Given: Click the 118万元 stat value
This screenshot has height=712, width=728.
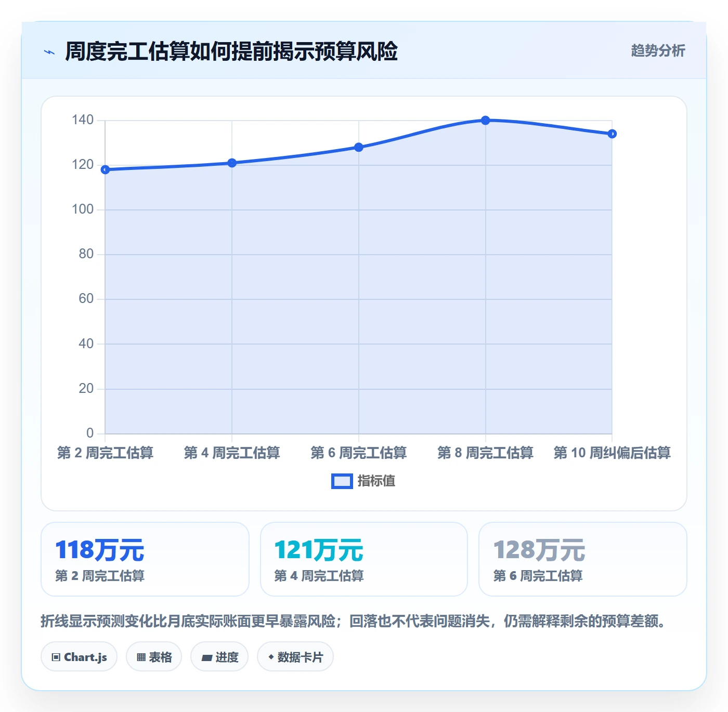Looking at the screenshot, I should click(x=100, y=550).
